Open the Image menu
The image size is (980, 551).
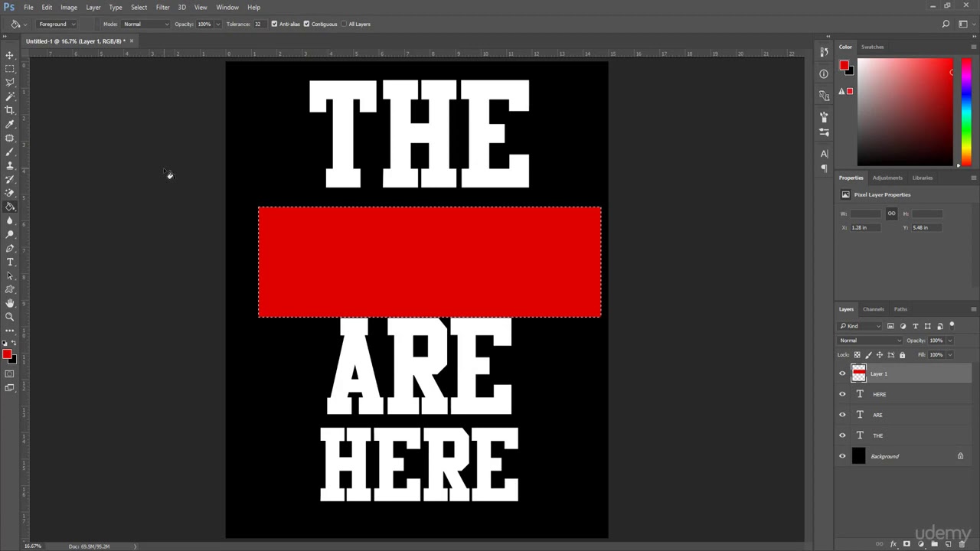point(69,7)
